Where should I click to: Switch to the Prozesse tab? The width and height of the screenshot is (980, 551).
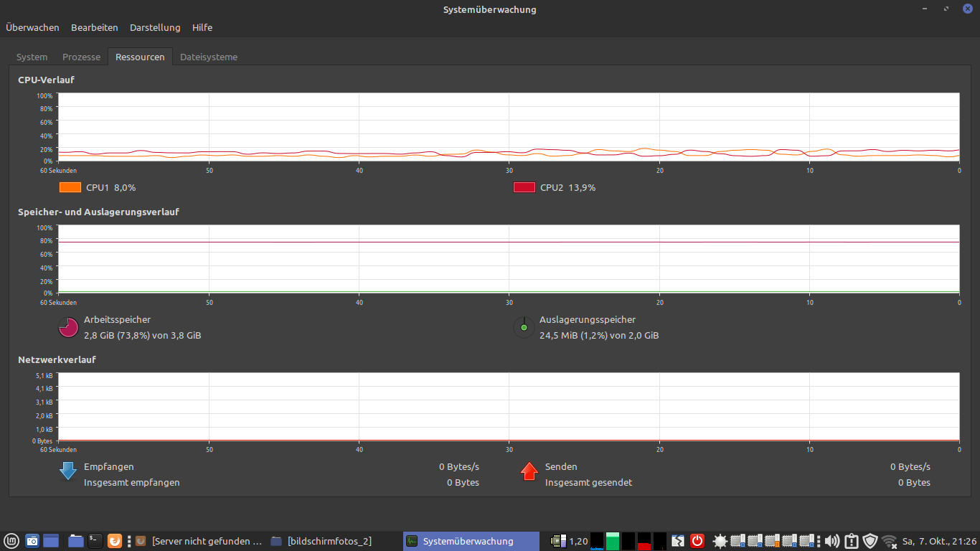(81, 57)
